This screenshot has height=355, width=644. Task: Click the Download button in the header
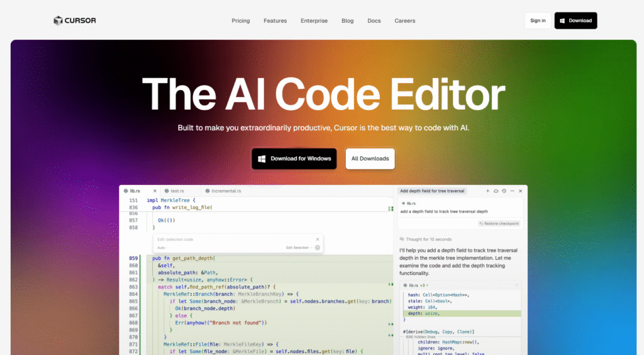(x=576, y=21)
